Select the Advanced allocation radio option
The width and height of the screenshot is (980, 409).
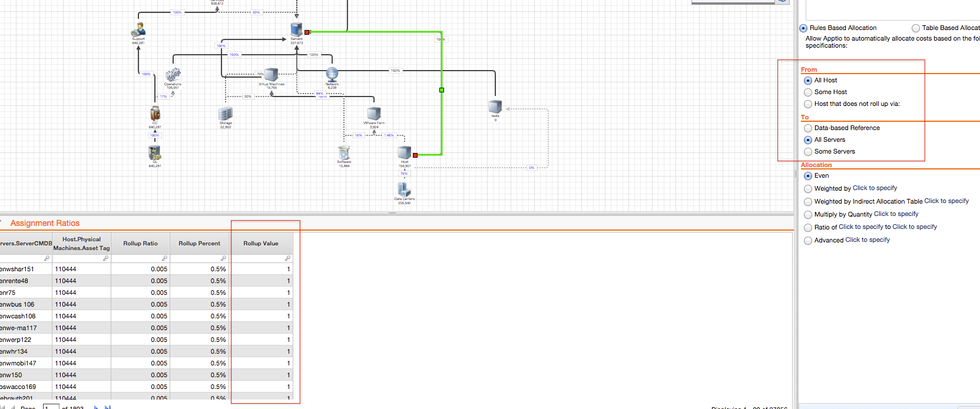coord(808,241)
